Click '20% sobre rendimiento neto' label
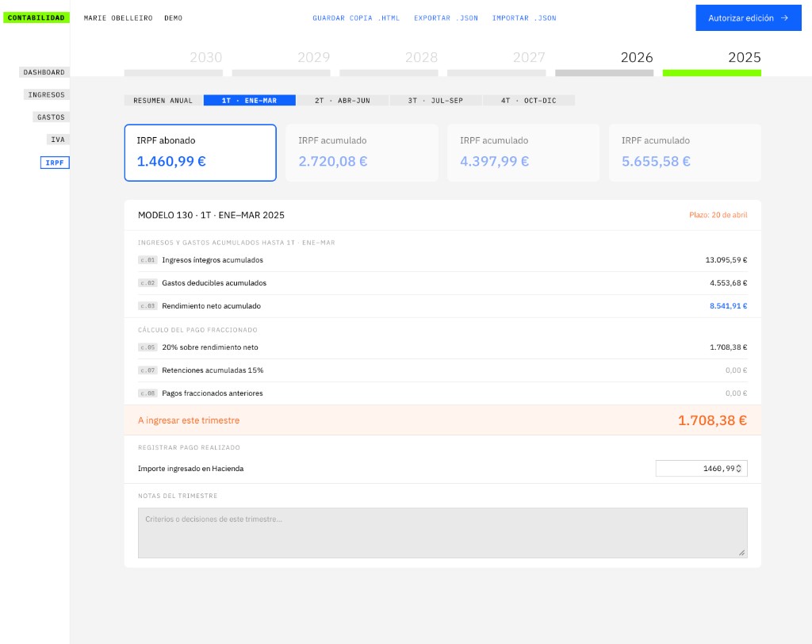Screen dimensions: 812x644 click(209, 347)
